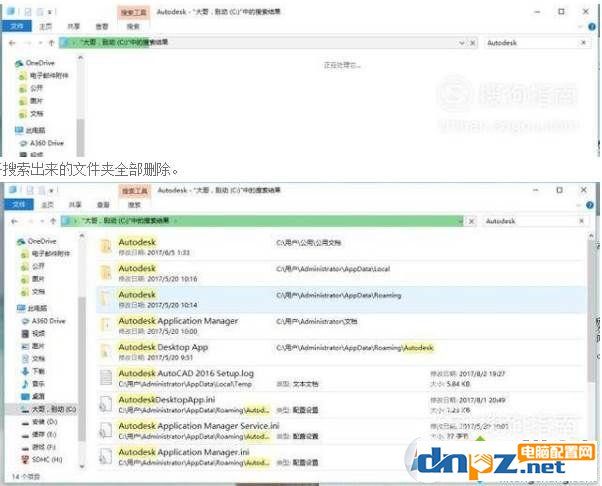602x486 pixels.
Task: Select the (F:) drive in the sidebar
Action: click(40, 447)
